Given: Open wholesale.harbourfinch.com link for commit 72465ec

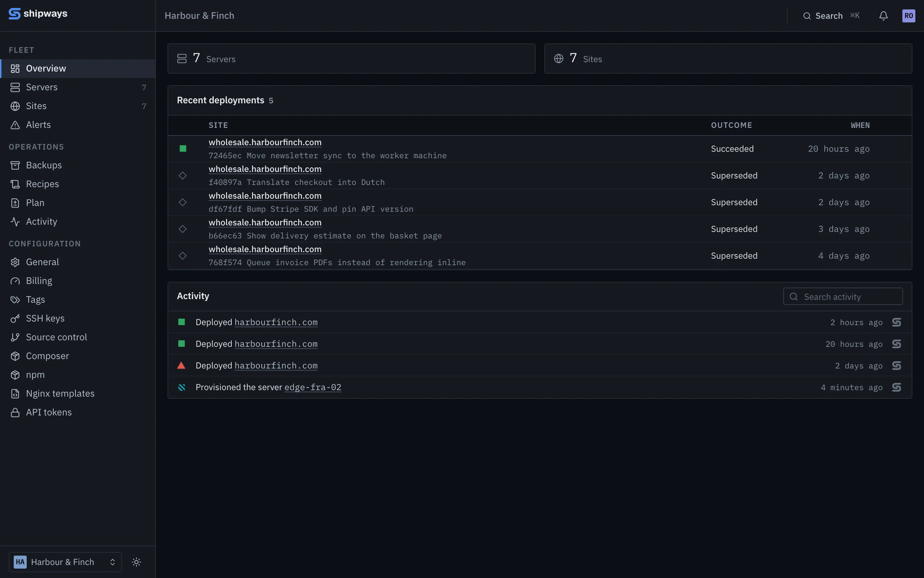Looking at the screenshot, I should (x=265, y=142).
